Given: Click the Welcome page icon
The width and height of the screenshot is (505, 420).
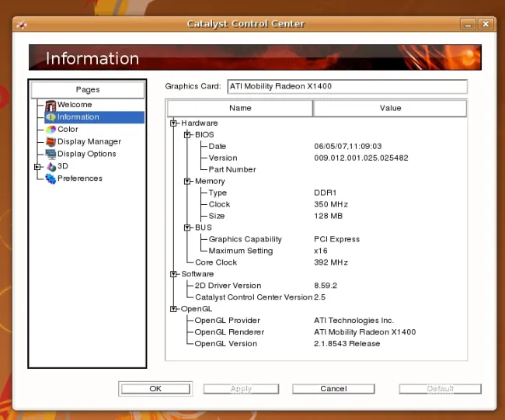Looking at the screenshot, I should [50, 105].
